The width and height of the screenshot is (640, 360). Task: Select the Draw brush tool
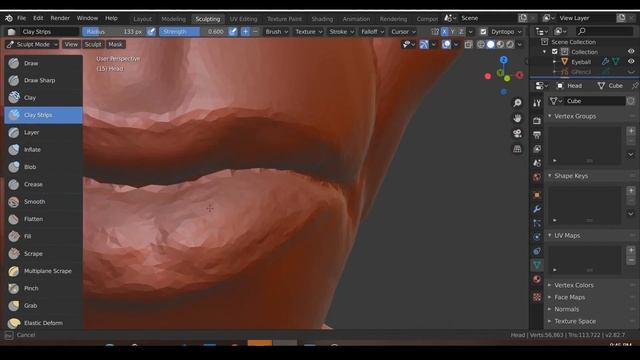pyautogui.click(x=43, y=63)
